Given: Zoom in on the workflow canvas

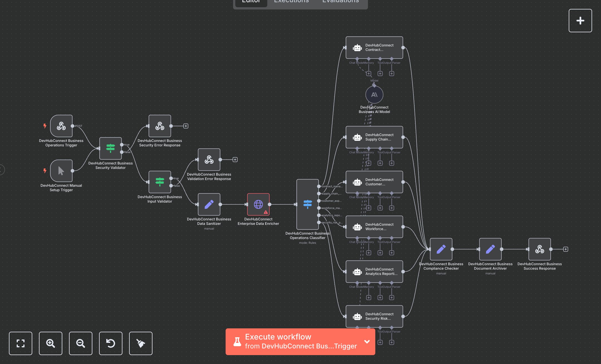Looking at the screenshot, I should tap(51, 343).
